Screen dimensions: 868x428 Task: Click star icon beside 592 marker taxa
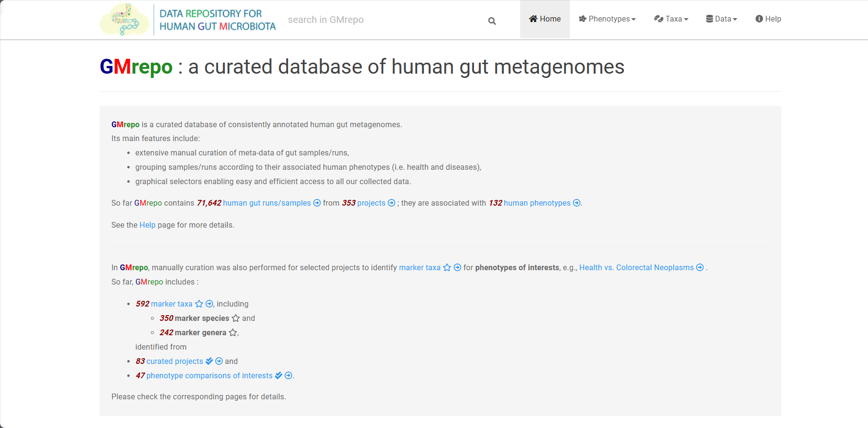(x=199, y=304)
